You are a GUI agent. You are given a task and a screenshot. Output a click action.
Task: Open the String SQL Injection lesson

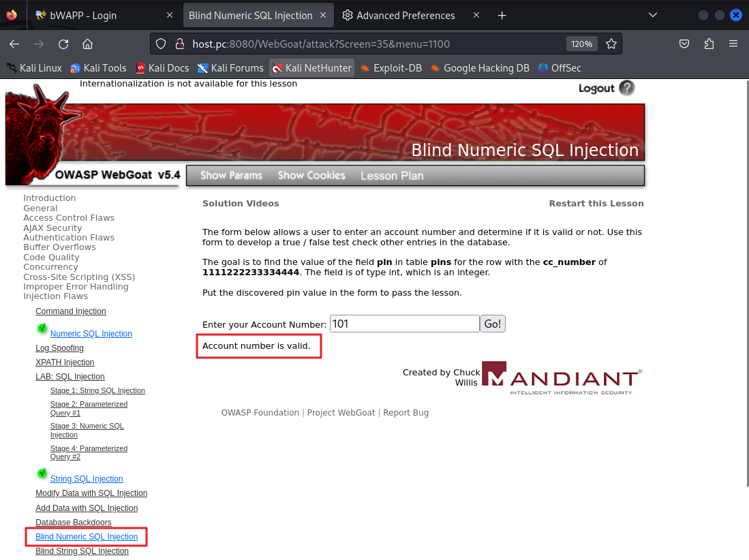pos(87,479)
